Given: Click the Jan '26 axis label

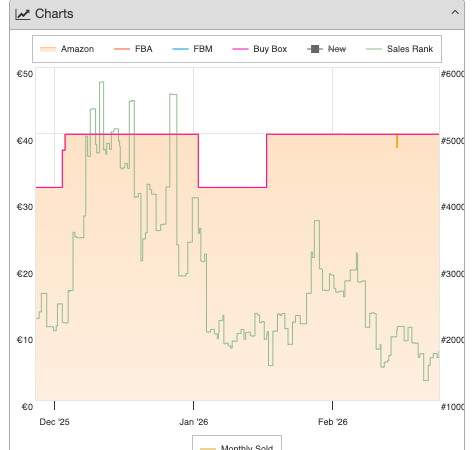Looking at the screenshot, I should click(194, 422).
